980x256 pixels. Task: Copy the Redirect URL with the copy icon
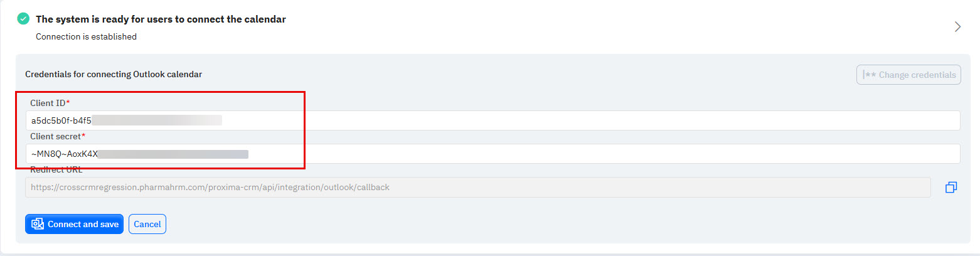[x=951, y=187]
